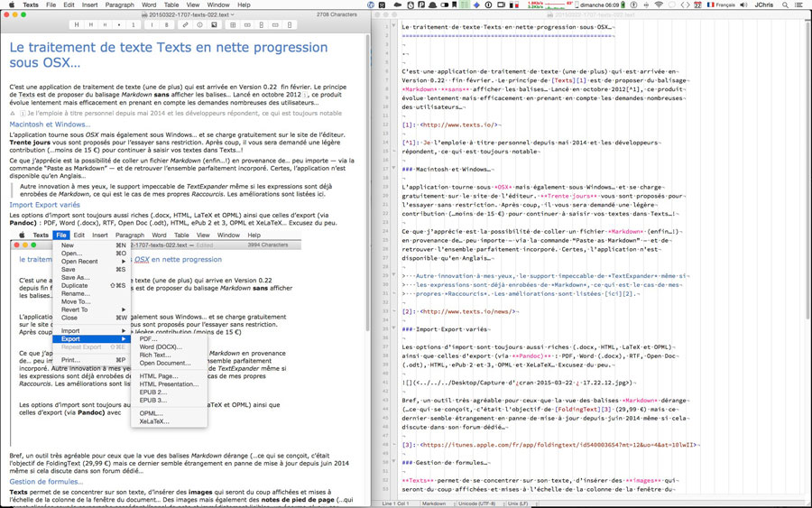Click the embedded File menu screenshot image

[x=156, y=338]
